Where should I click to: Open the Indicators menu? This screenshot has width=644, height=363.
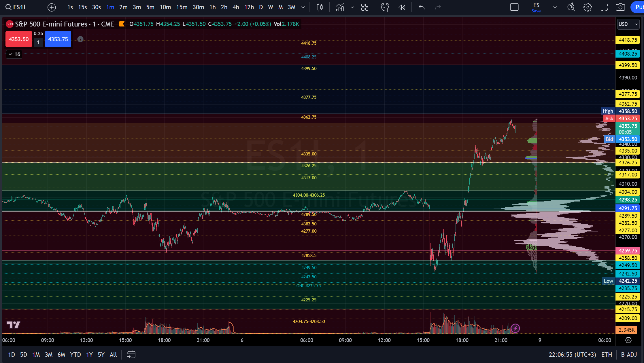tap(340, 7)
